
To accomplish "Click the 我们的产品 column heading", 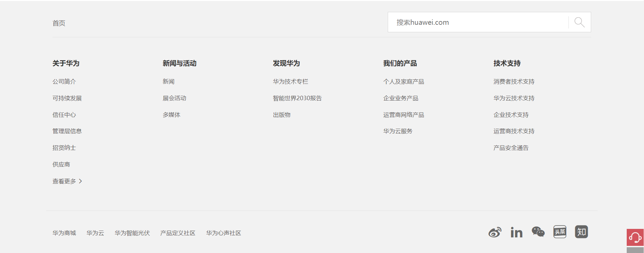I will click(x=400, y=63).
